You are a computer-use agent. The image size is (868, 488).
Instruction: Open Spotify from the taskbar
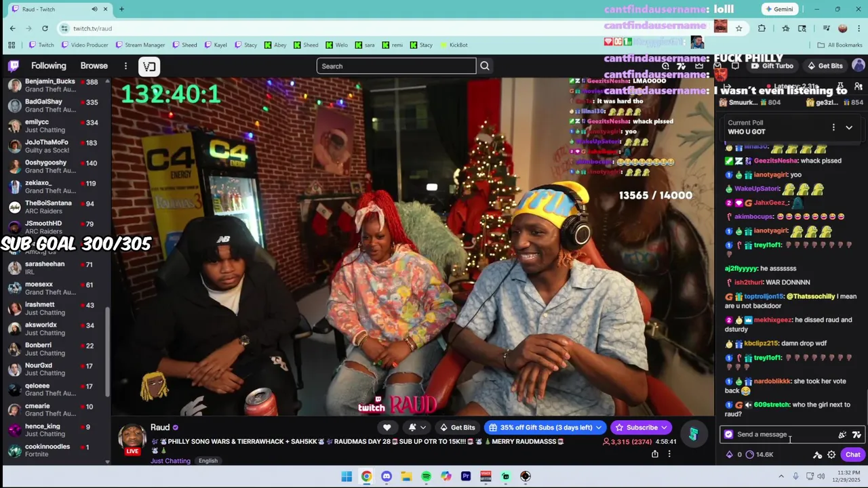(426, 476)
